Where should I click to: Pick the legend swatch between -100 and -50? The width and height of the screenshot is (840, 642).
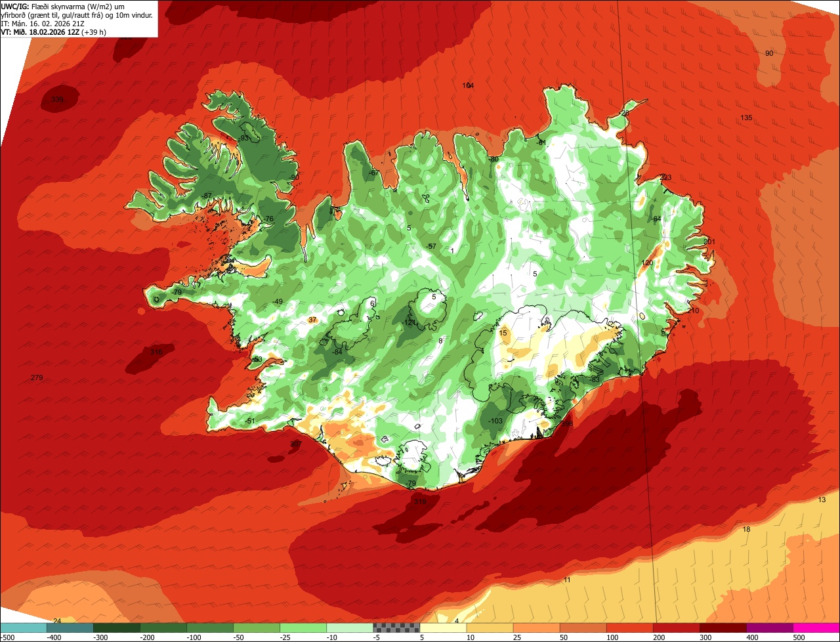210,628
